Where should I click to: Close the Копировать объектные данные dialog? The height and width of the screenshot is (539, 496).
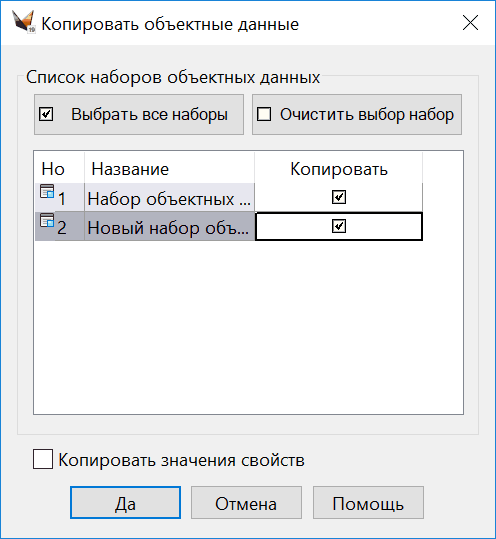coord(470,23)
